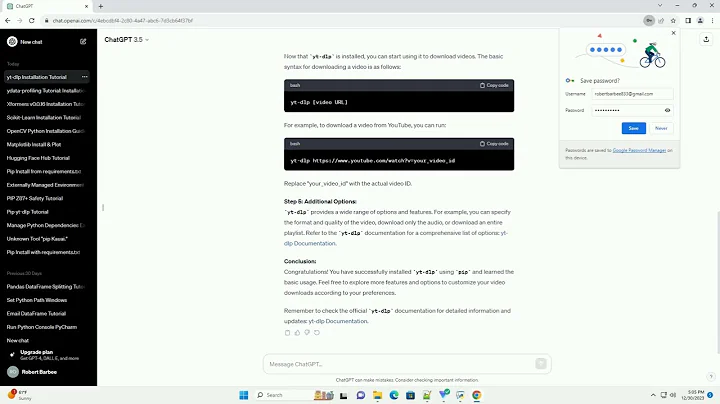Image resolution: width=720 pixels, height=404 pixels.
Task: Click Save in password prompt
Action: coord(634,128)
